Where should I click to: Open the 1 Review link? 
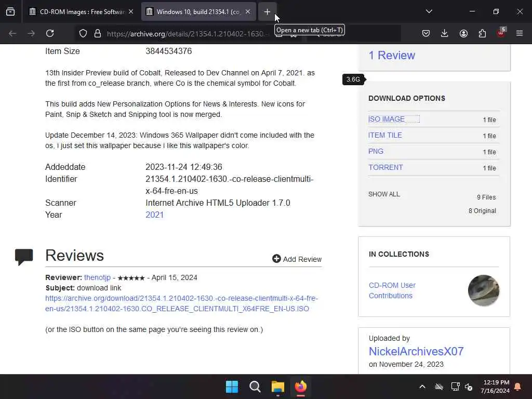point(392,55)
